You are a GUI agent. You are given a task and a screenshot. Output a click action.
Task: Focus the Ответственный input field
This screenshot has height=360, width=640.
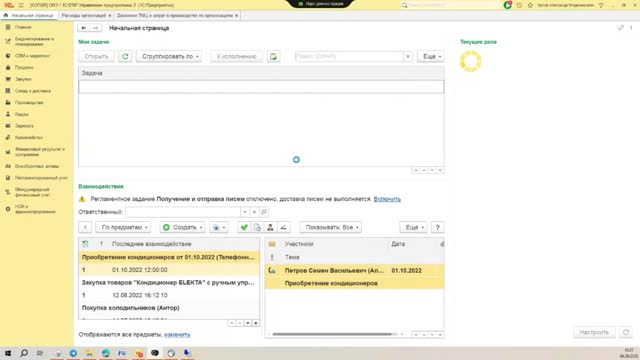(183, 212)
